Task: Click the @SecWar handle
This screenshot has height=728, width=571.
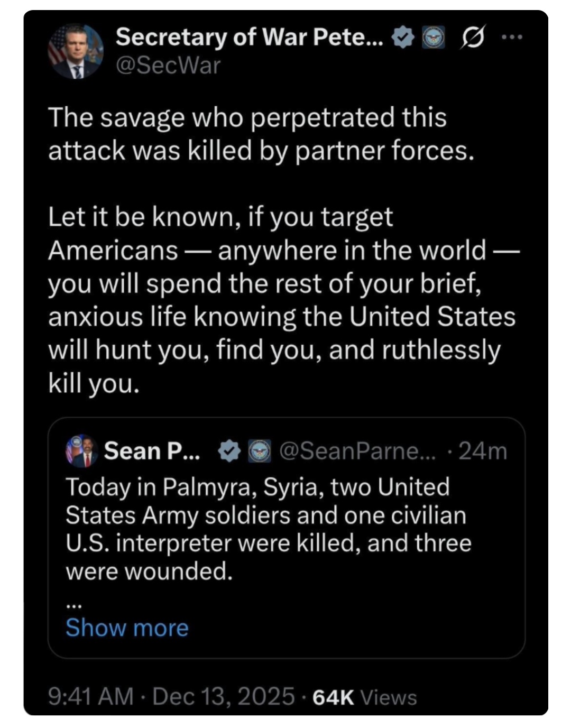Action: click(x=168, y=66)
